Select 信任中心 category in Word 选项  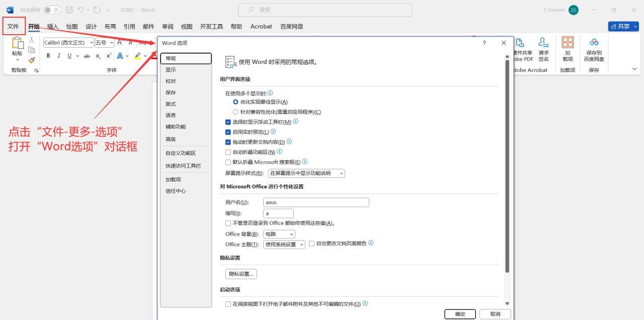tap(186, 191)
